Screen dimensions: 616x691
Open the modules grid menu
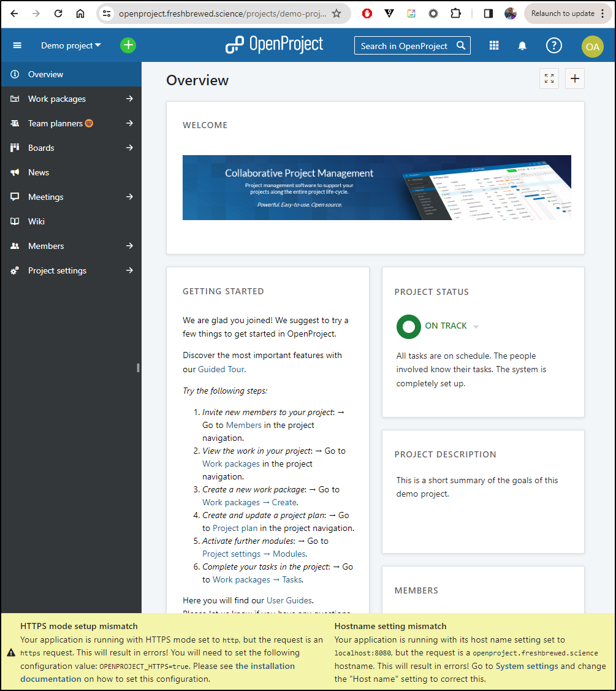click(494, 45)
